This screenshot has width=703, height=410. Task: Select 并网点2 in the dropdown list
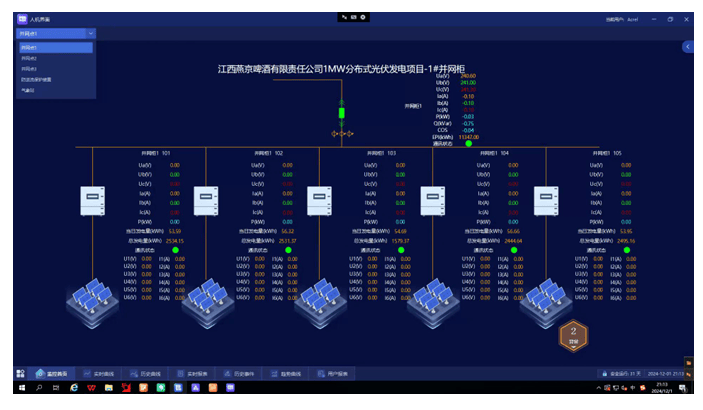pos(56,58)
